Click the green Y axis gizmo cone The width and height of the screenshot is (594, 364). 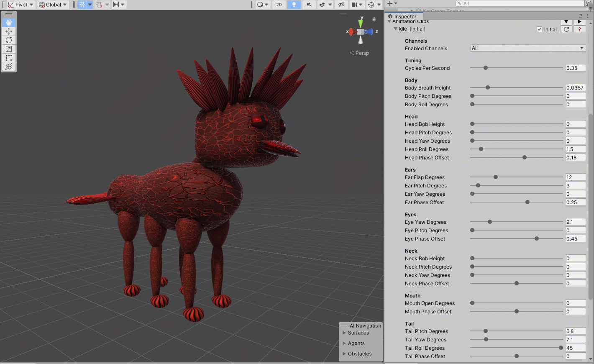tap(361, 23)
